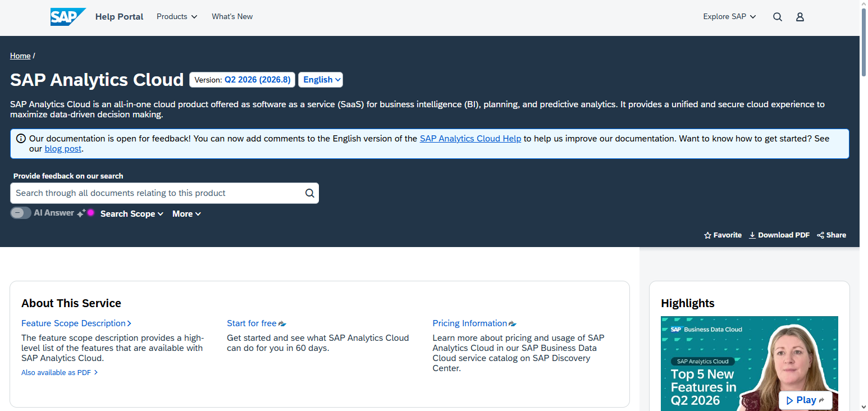The height and width of the screenshot is (411, 868).
Task: Change language from English dropdown
Action: [321, 80]
